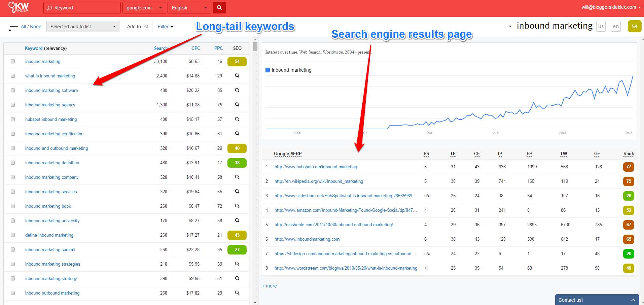This screenshot has height=305, width=644.
Task: Click the orange 77 Rank badge
Action: tap(629, 167)
